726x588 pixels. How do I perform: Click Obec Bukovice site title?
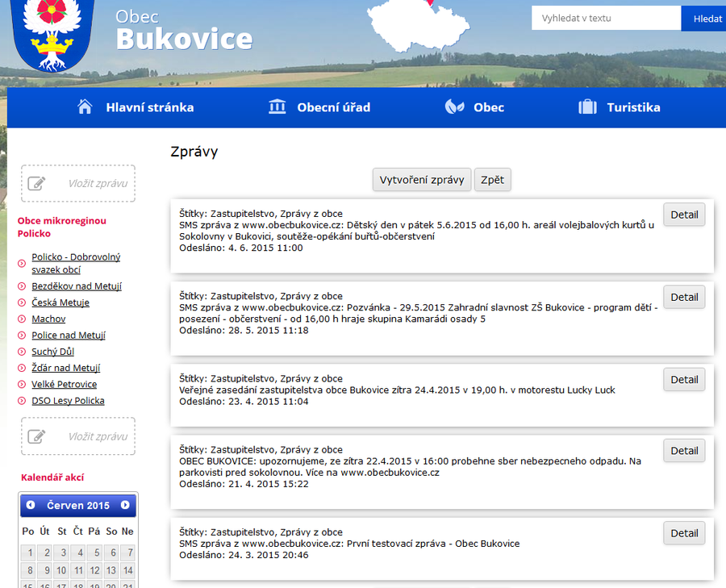tap(184, 30)
